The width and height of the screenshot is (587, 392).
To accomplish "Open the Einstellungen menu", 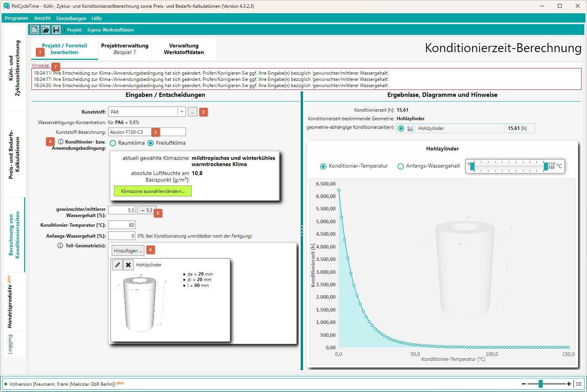I will 71,18.
